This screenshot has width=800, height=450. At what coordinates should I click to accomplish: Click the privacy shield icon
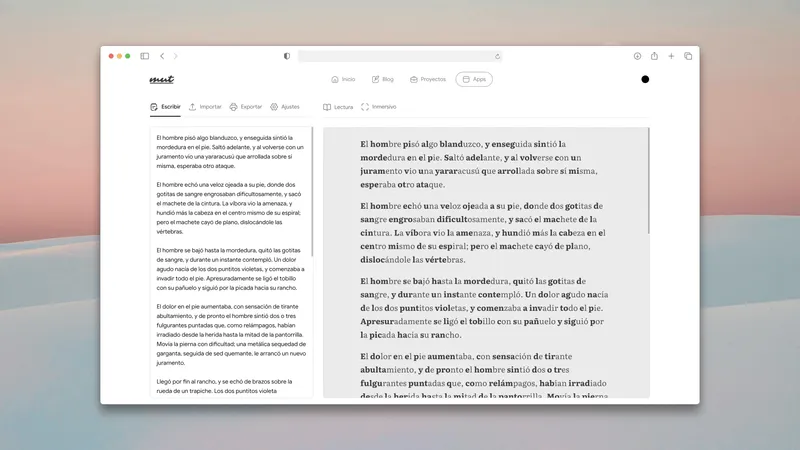pyautogui.click(x=287, y=56)
